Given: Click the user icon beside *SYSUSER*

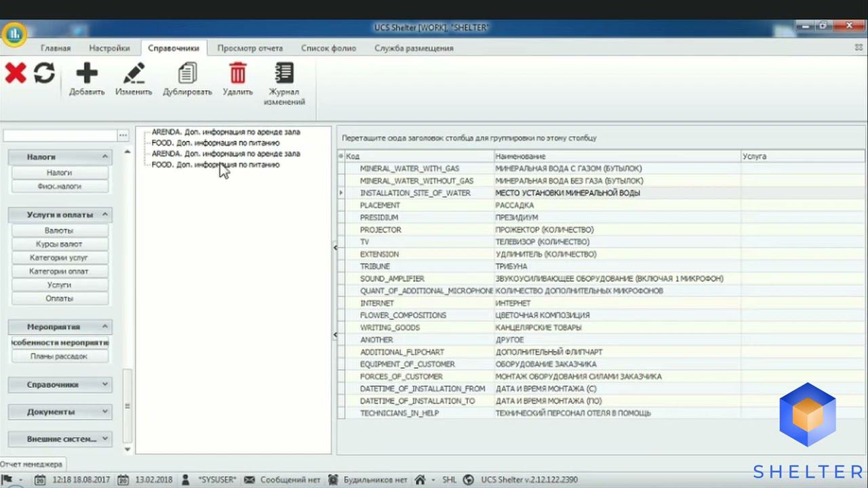Looking at the screenshot, I should pos(186,479).
